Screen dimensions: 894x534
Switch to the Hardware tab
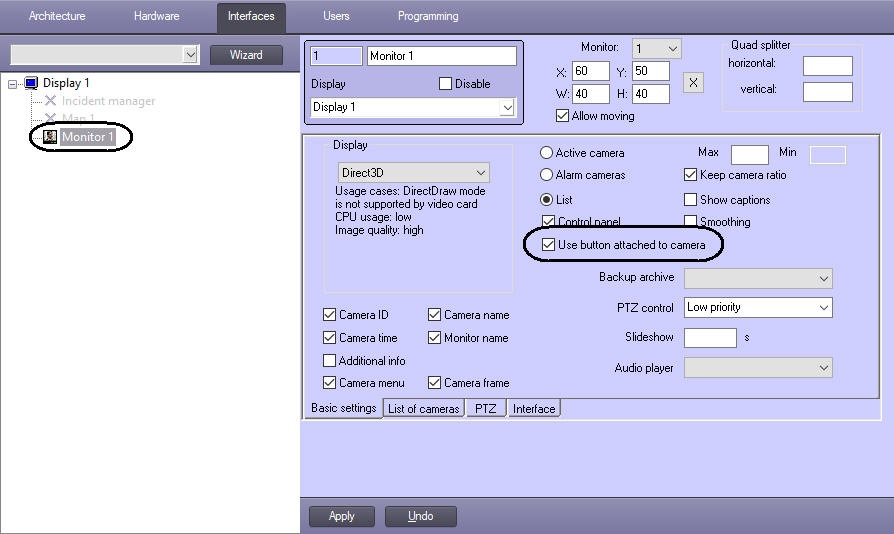click(x=156, y=16)
